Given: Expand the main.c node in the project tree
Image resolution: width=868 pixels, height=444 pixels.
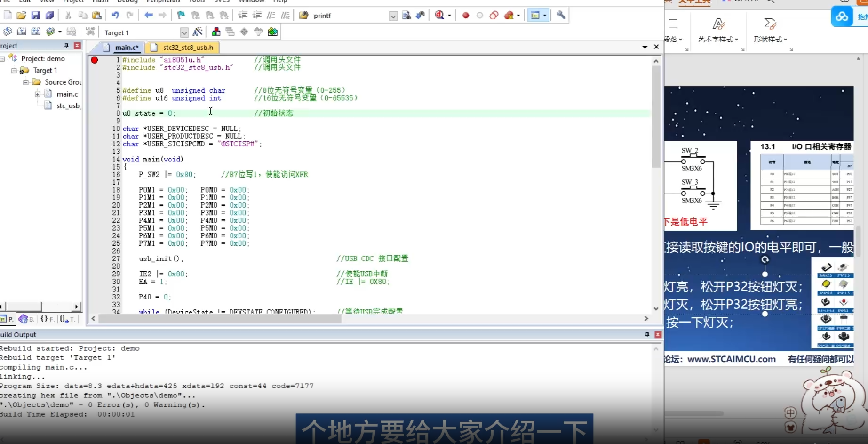Looking at the screenshot, I should tap(38, 94).
